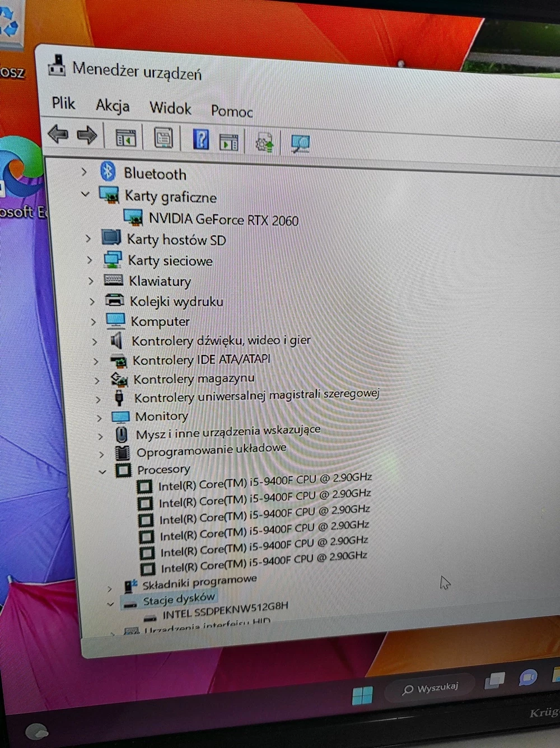Click the Procesory category icon
The height and width of the screenshot is (748, 560).
coord(123,470)
